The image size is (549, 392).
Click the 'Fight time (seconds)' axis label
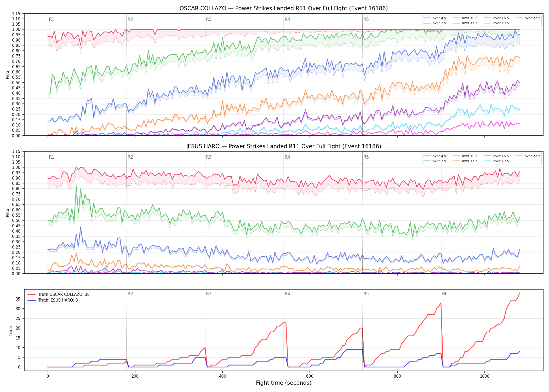[x=284, y=383]
